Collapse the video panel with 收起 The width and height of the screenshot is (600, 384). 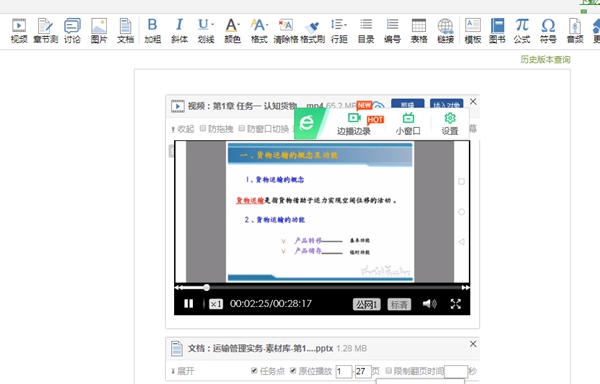click(183, 129)
